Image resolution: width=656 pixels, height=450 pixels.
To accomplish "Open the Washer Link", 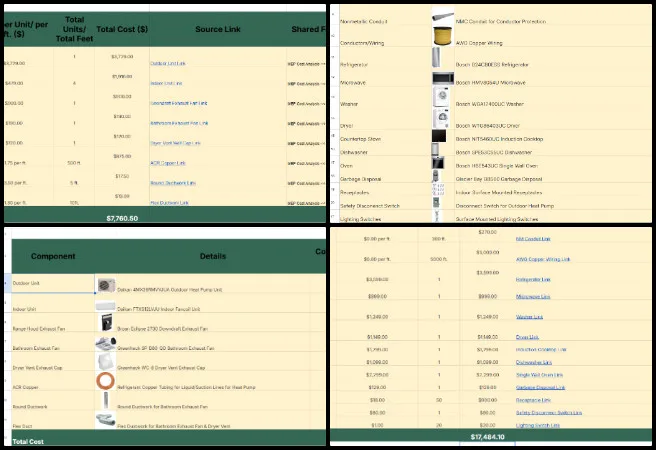I will pos(529,316).
